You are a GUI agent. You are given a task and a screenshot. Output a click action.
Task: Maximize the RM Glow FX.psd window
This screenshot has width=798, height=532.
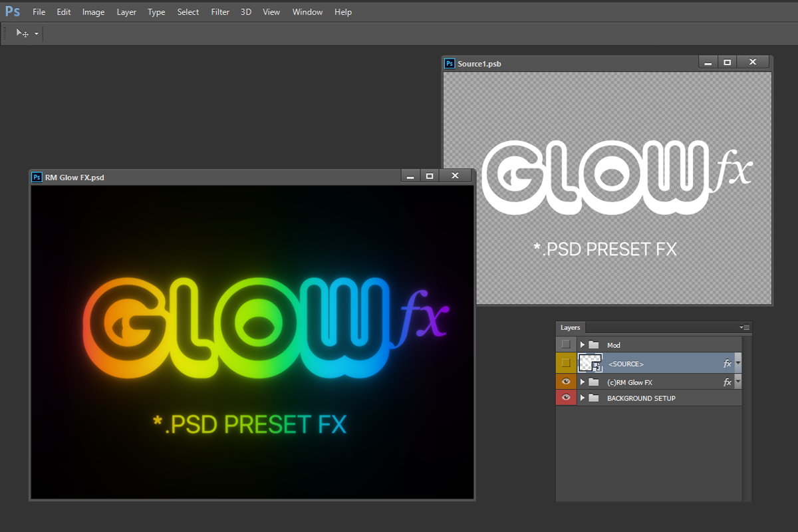[430, 176]
